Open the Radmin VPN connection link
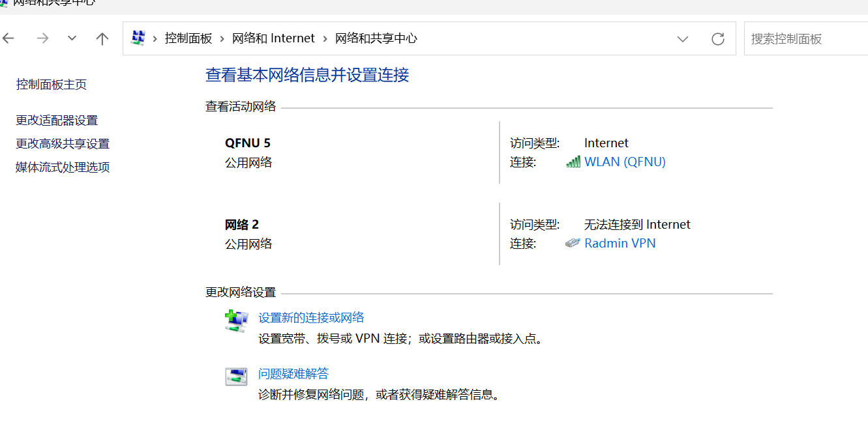 tap(620, 243)
